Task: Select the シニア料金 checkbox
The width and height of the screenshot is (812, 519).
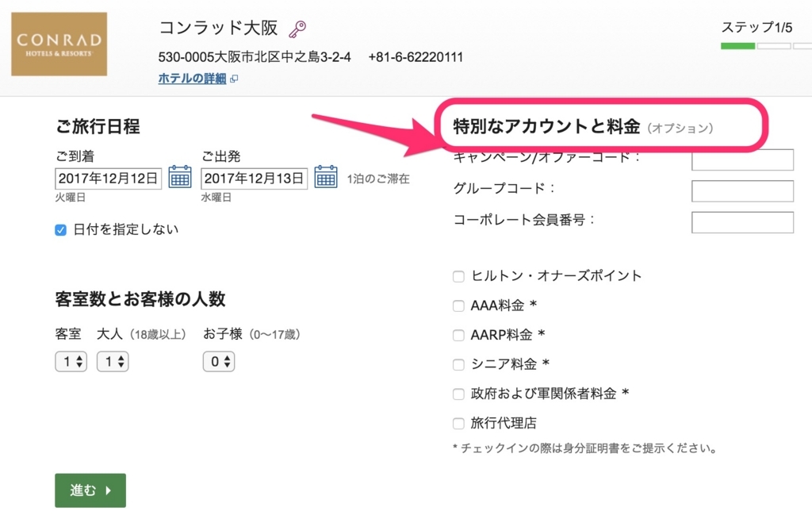Action: click(x=458, y=365)
